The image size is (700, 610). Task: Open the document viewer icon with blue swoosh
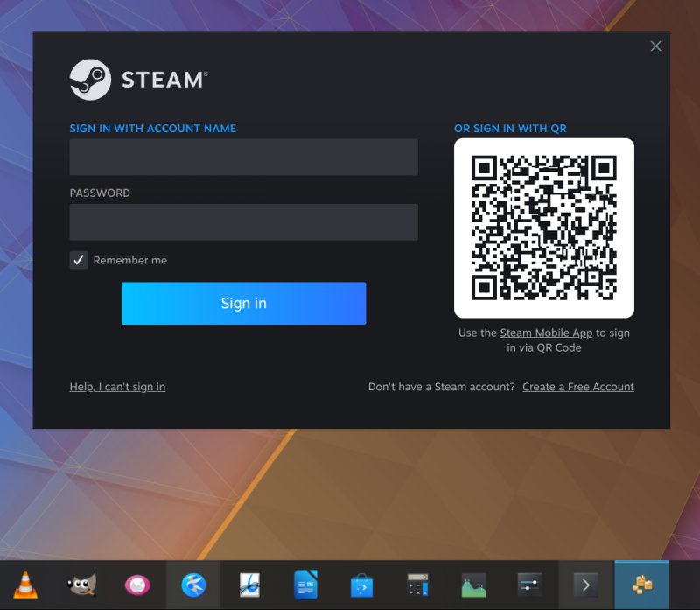(249, 585)
